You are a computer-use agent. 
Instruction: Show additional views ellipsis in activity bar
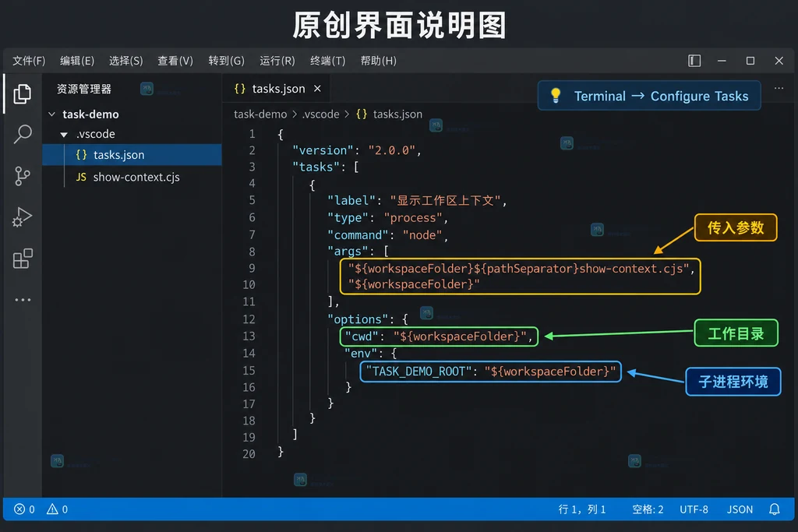[x=23, y=300]
